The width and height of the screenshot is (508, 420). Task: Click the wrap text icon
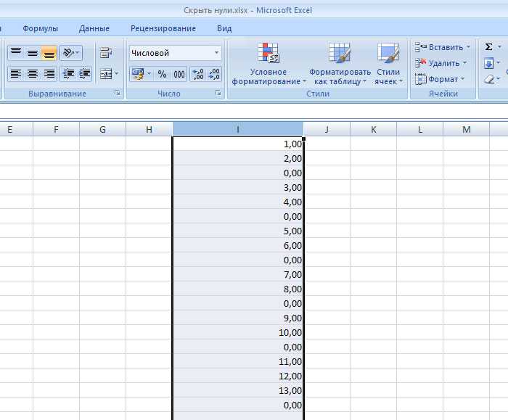(106, 52)
